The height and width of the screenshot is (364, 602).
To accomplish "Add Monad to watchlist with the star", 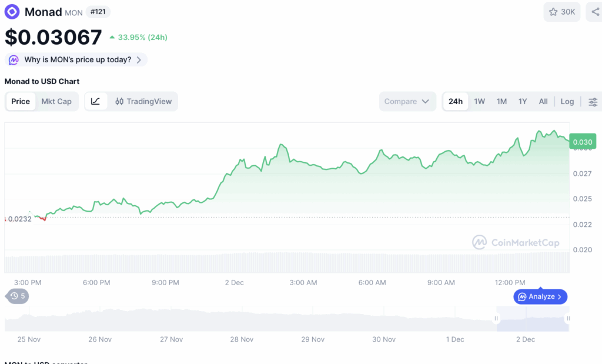I will tap(553, 12).
